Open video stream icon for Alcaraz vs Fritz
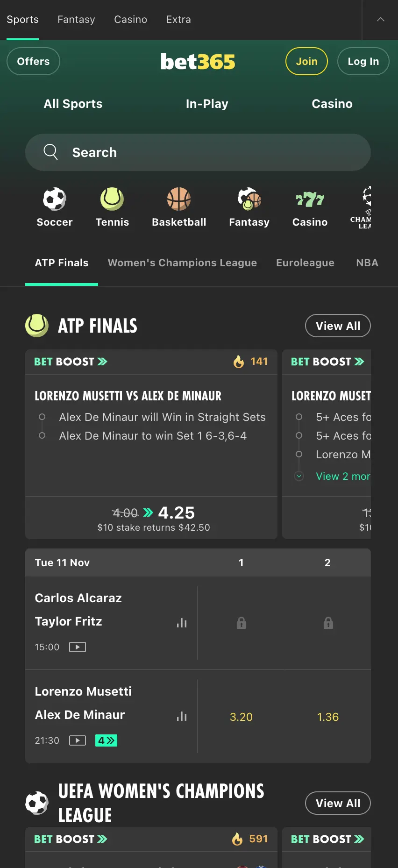 point(78,647)
